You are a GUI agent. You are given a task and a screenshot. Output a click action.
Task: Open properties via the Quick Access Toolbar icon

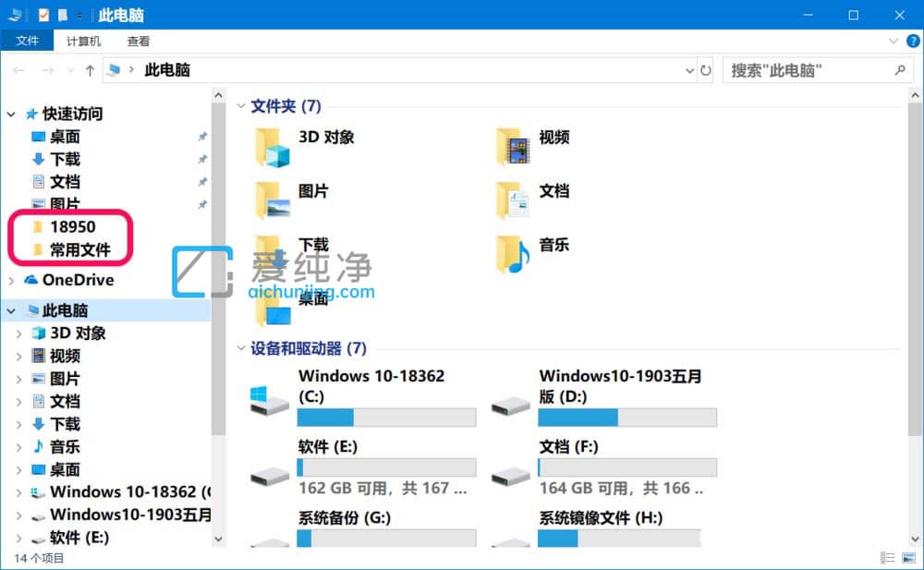(43, 15)
